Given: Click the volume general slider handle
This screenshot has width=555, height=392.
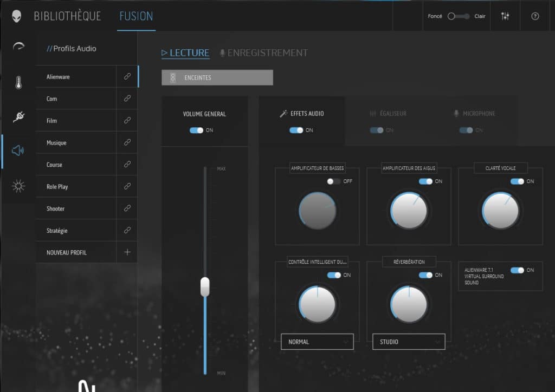Looking at the screenshot, I should tap(205, 286).
